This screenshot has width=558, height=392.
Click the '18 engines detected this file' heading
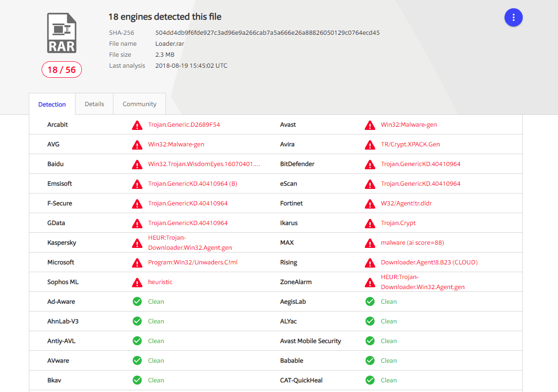click(x=165, y=17)
